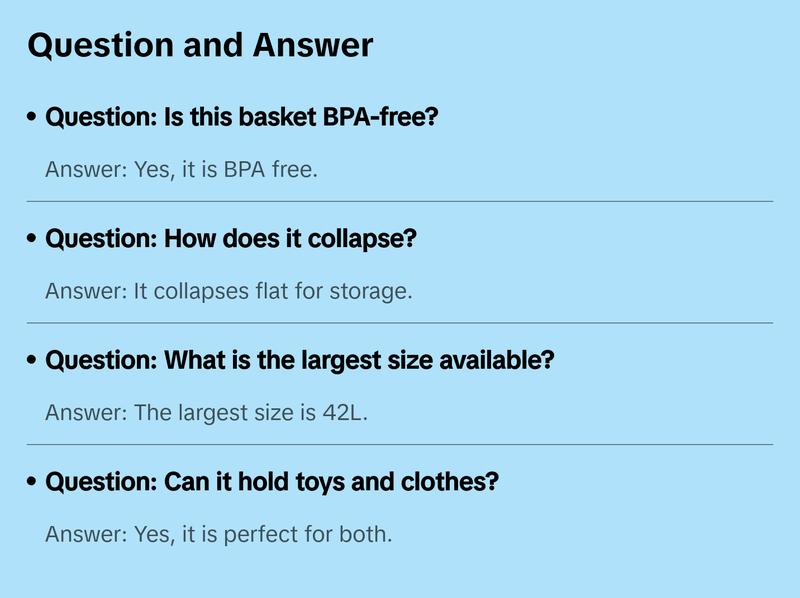Click the toys and clothes question

tap(272, 482)
